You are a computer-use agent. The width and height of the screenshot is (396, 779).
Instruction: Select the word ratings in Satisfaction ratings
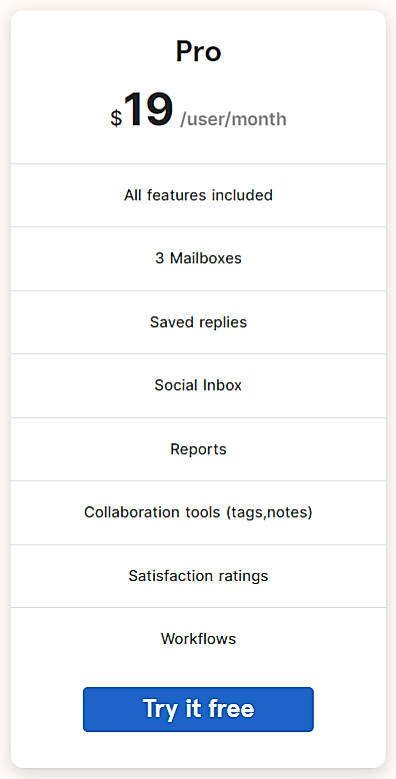[x=243, y=576]
